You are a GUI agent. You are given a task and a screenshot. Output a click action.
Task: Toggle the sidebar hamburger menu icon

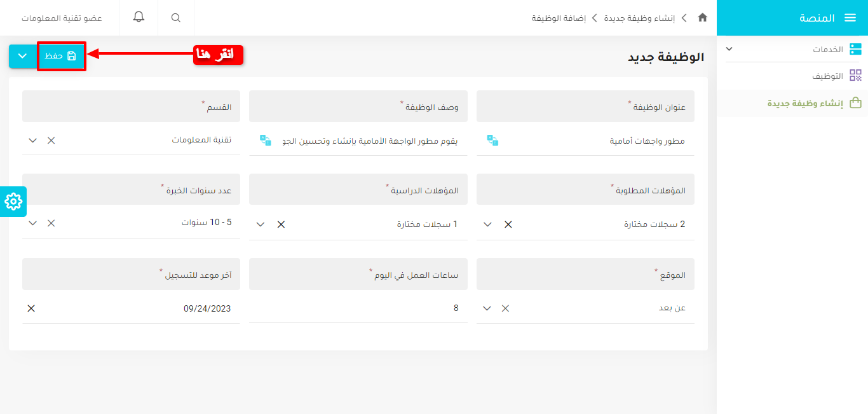pyautogui.click(x=850, y=18)
